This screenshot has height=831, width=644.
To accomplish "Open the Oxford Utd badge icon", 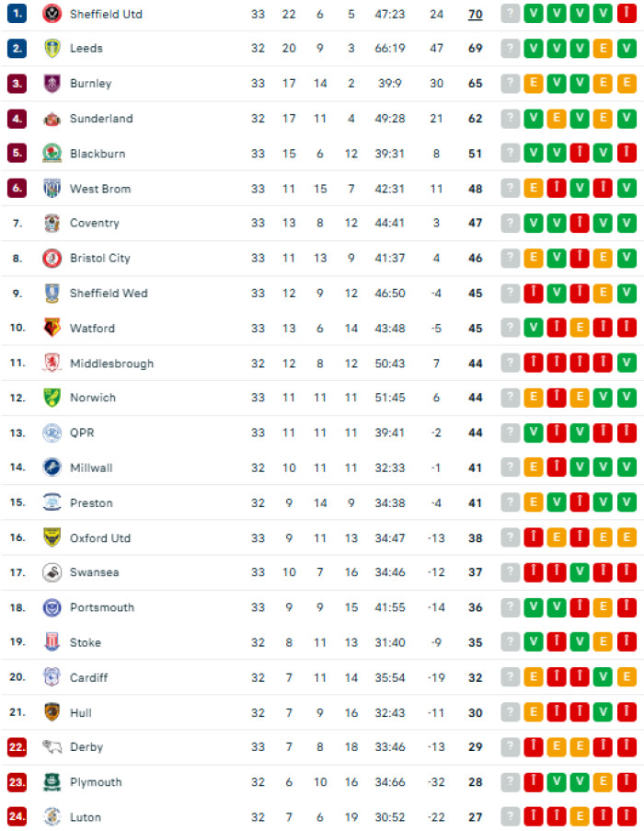I will [52, 537].
